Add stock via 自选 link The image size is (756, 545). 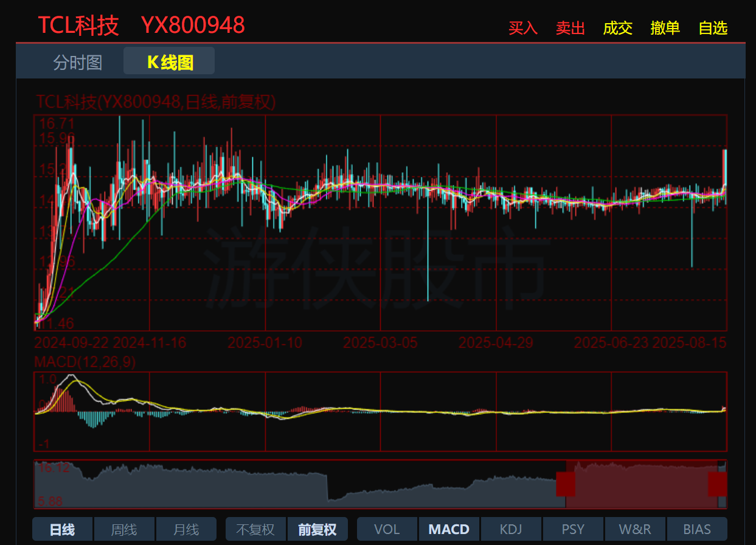click(x=713, y=28)
